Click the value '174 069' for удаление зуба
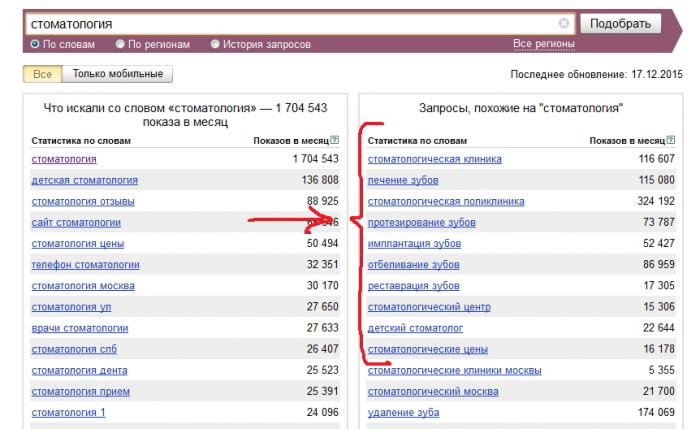 656,412
